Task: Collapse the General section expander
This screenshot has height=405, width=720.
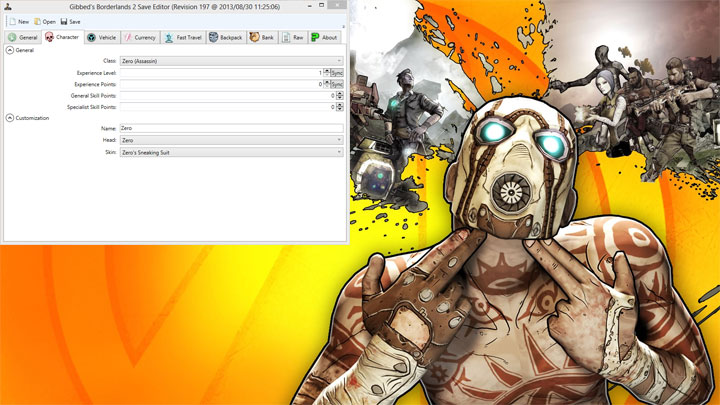Action: 9,50
